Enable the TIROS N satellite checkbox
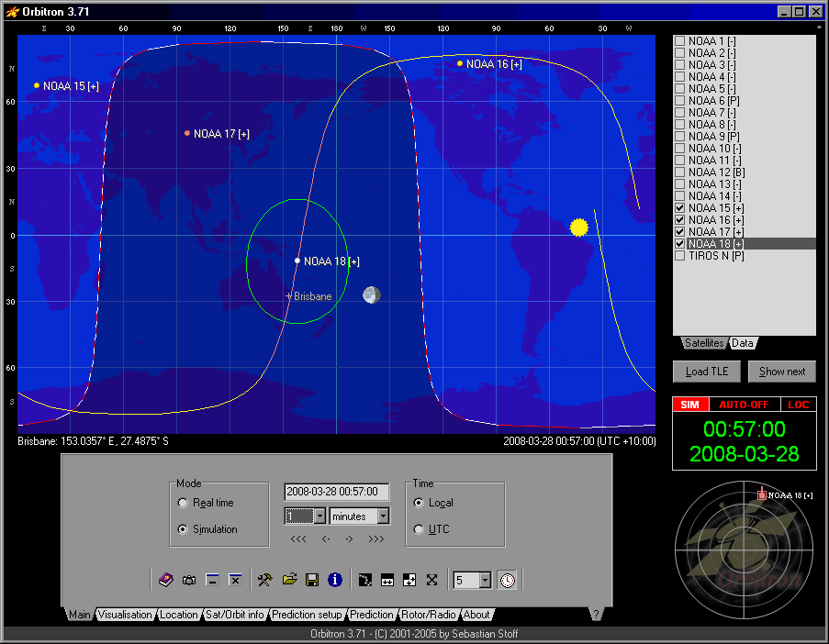The width and height of the screenshot is (829, 644). tap(680, 256)
